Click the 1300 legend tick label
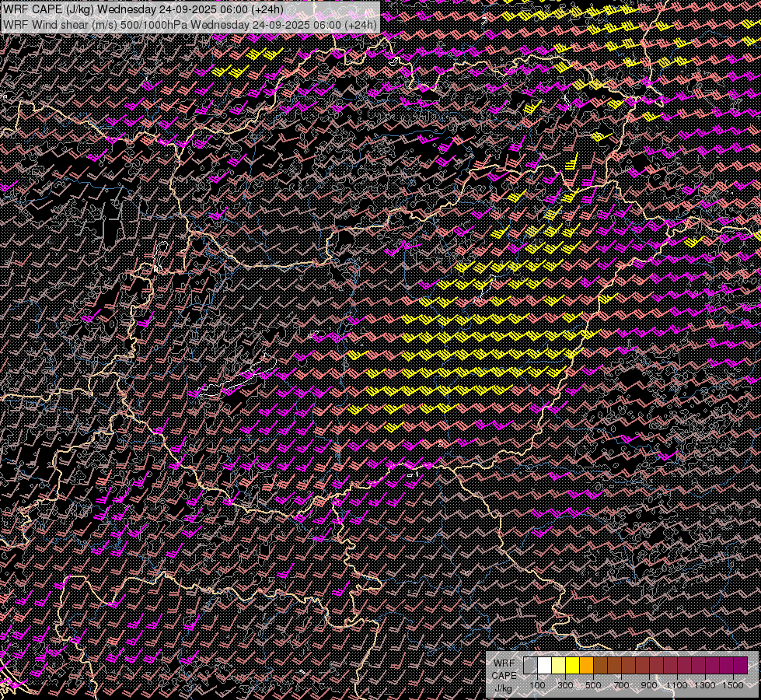This screenshot has width=761, height=700. [x=705, y=684]
